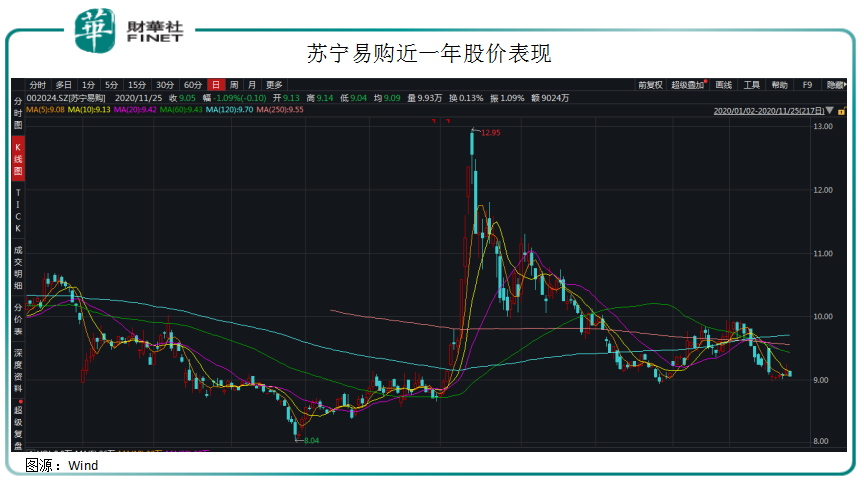Click the MA(5):9.08 indicator label
The image size is (864, 483).
tap(45, 110)
